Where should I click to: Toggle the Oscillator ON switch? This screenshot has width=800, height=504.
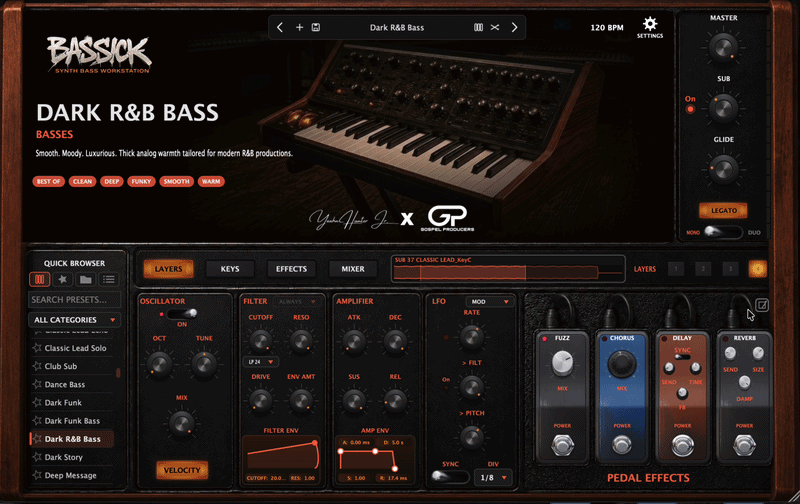coord(183,313)
